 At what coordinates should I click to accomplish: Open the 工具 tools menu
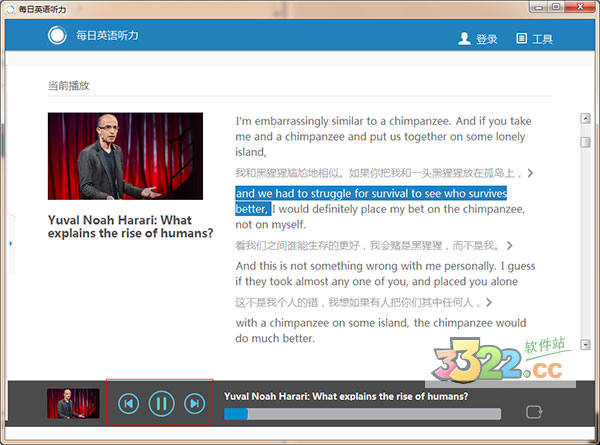pos(542,39)
